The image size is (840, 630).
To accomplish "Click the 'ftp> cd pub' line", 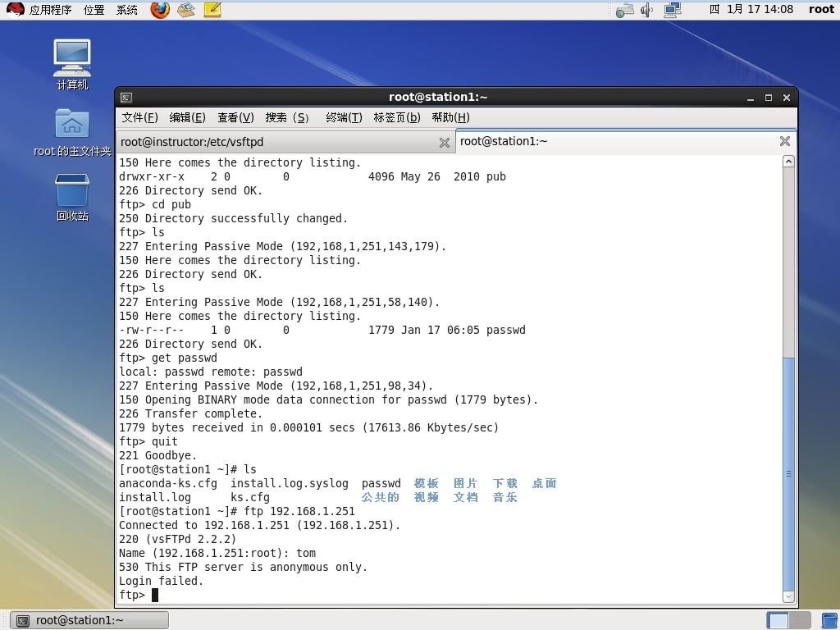I will click(x=155, y=204).
